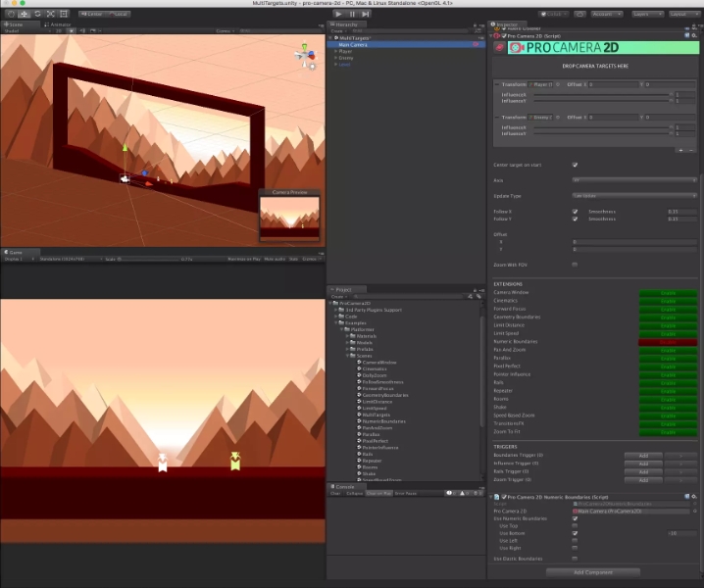704x588 pixels.
Task: Open the Layers dropdown in toolbar
Action: 647,14
